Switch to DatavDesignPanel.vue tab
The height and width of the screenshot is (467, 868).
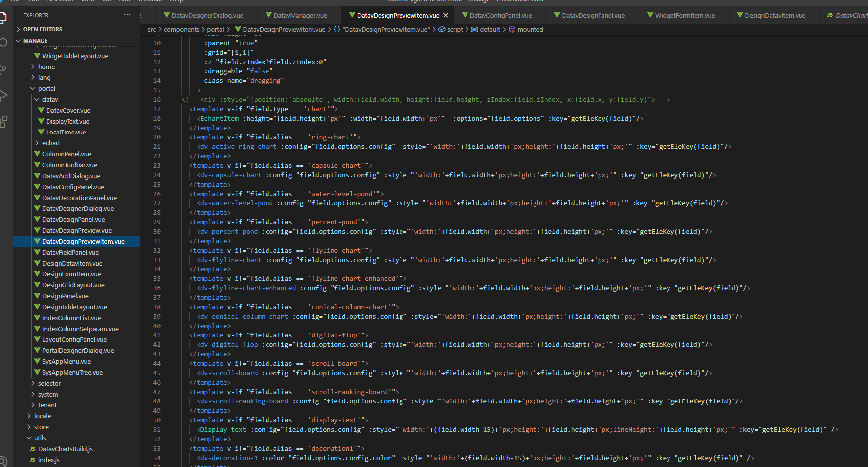[593, 15]
